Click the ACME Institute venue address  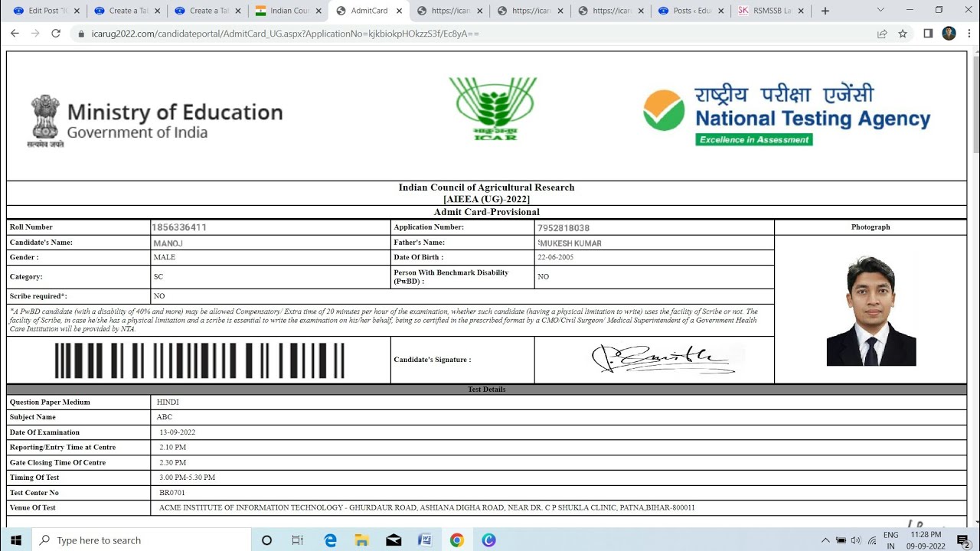[427, 507]
